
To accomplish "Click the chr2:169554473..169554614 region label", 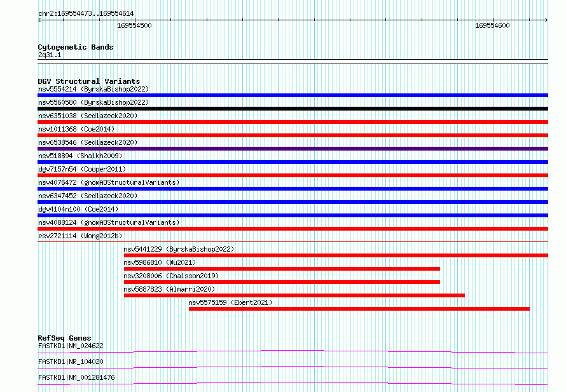I will click(86, 13).
